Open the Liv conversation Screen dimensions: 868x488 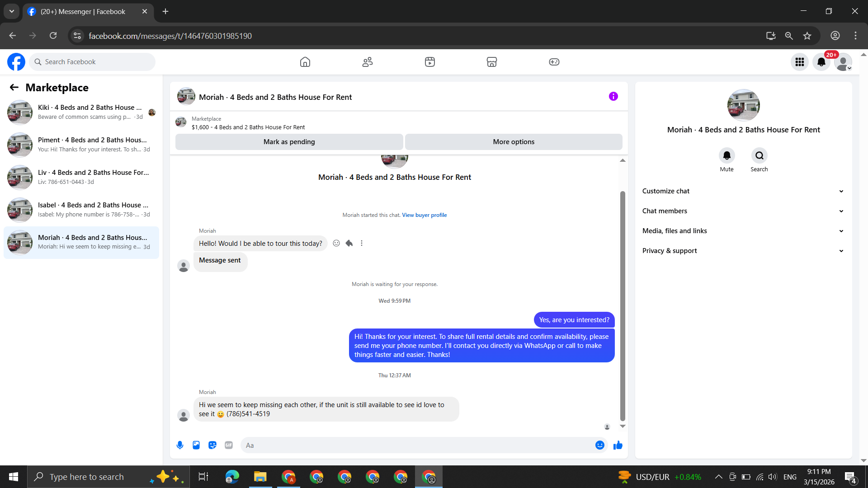click(x=81, y=177)
